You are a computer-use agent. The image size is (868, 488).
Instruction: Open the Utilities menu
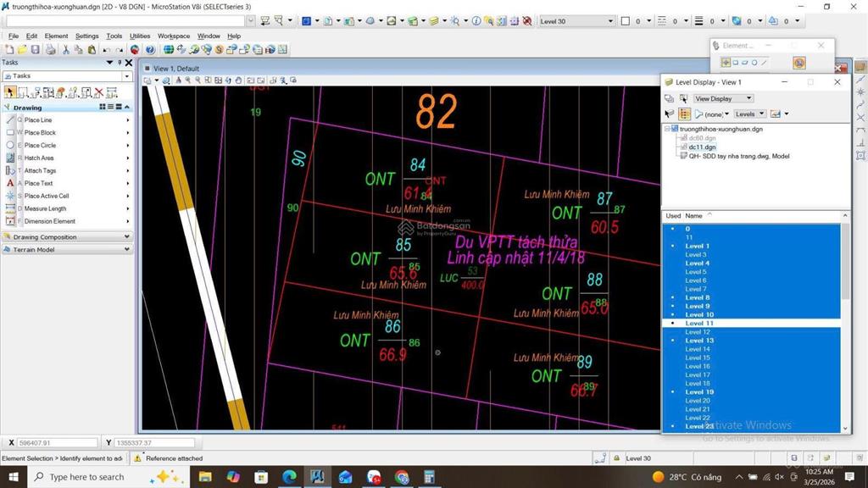point(140,36)
